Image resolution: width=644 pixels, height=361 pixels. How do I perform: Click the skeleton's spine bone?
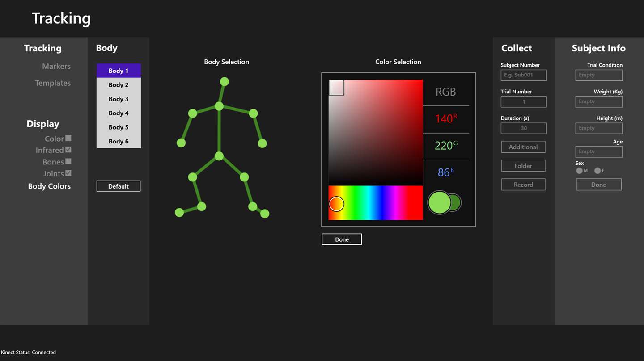[x=219, y=131]
